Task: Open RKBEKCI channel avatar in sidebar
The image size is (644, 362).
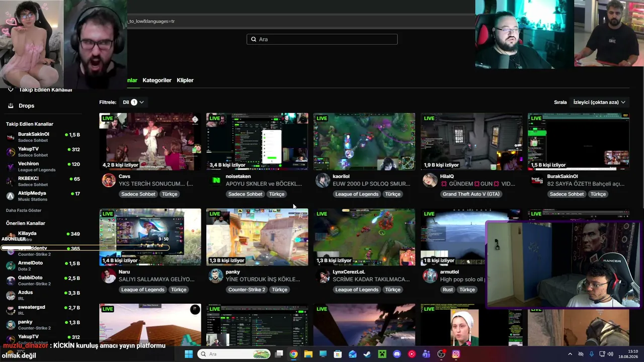Action: pyautogui.click(x=11, y=182)
